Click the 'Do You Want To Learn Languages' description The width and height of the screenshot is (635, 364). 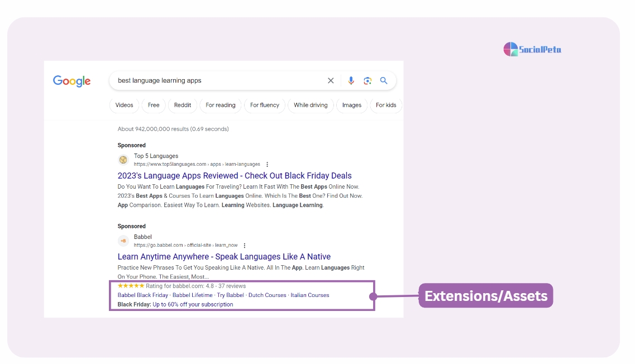[x=240, y=196]
